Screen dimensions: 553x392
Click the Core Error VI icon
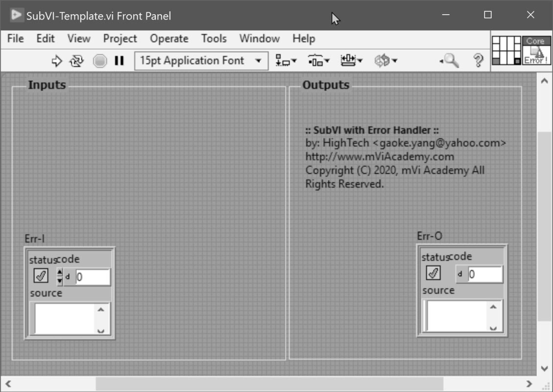click(x=535, y=51)
